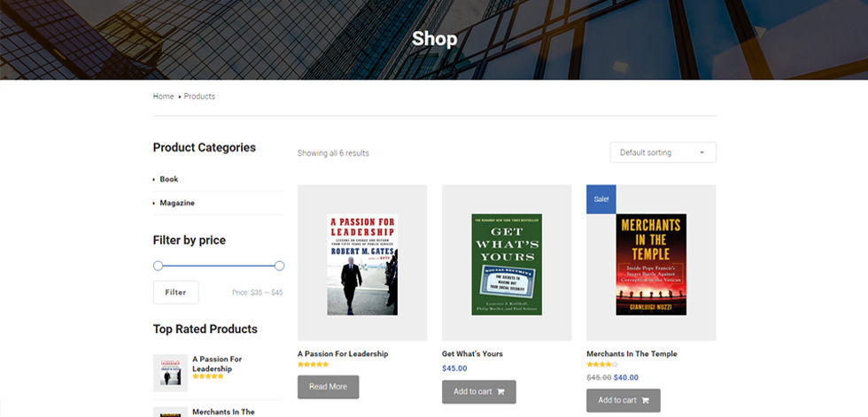Select the Book product category

(169, 179)
